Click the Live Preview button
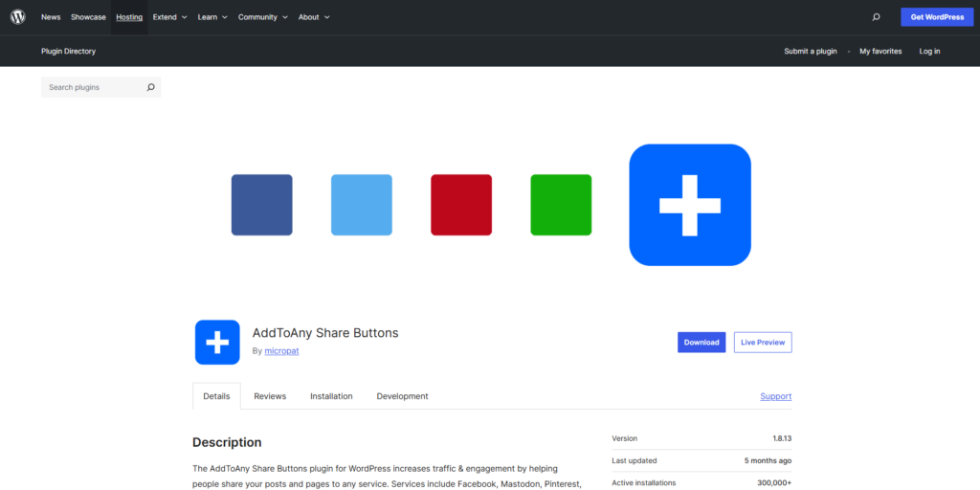The height and width of the screenshot is (490, 980). (763, 343)
